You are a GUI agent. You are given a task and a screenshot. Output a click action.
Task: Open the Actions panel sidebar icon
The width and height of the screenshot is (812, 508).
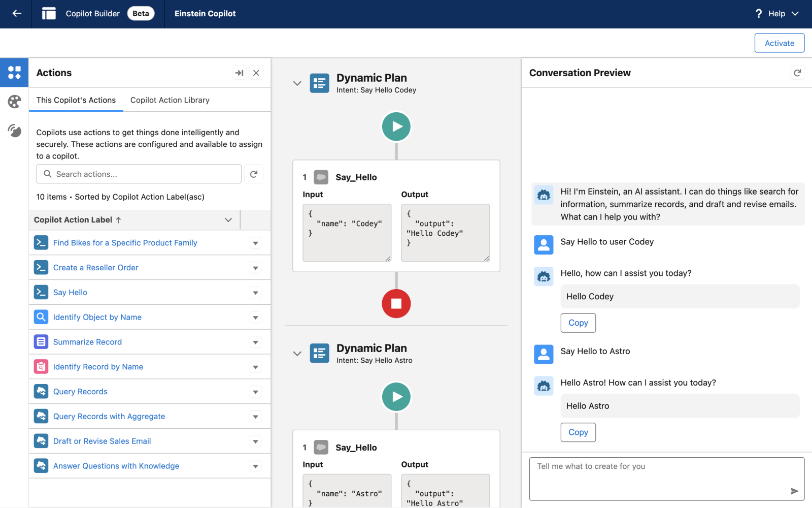pyautogui.click(x=14, y=73)
